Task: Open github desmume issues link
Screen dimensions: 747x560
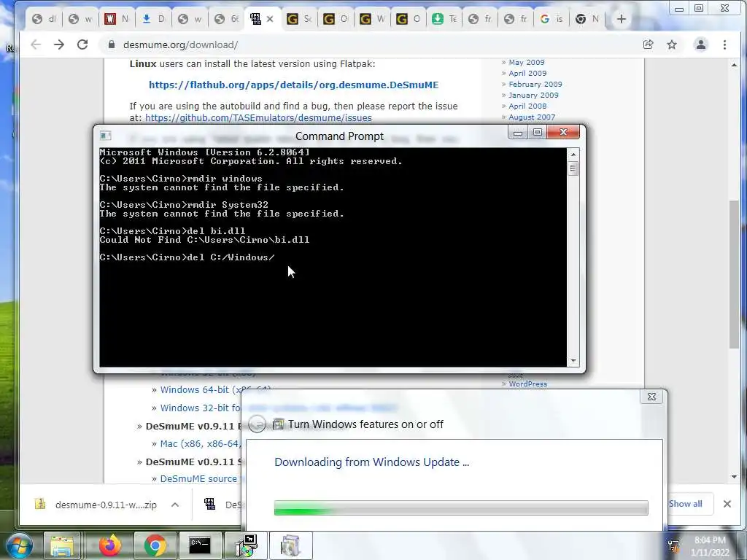Action: 258,117
